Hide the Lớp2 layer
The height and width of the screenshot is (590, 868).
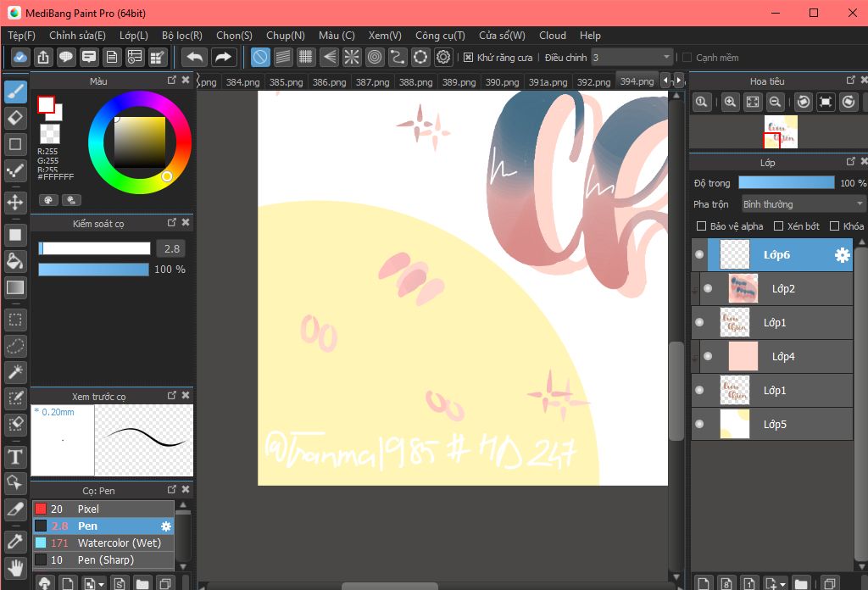(x=708, y=288)
